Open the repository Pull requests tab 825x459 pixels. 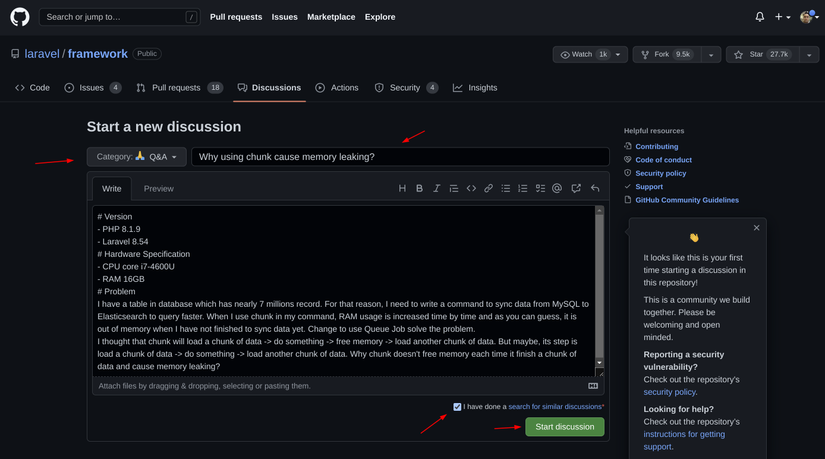(x=179, y=88)
